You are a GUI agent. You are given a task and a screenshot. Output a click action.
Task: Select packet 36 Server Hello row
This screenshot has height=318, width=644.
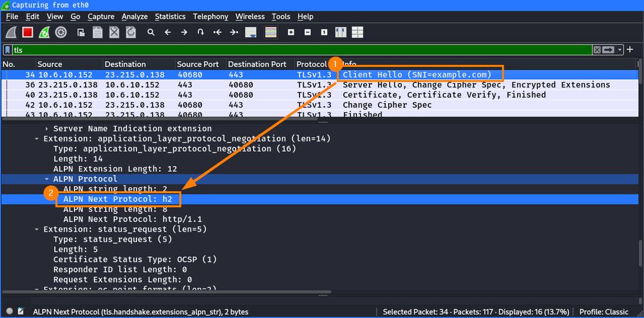tap(319, 85)
